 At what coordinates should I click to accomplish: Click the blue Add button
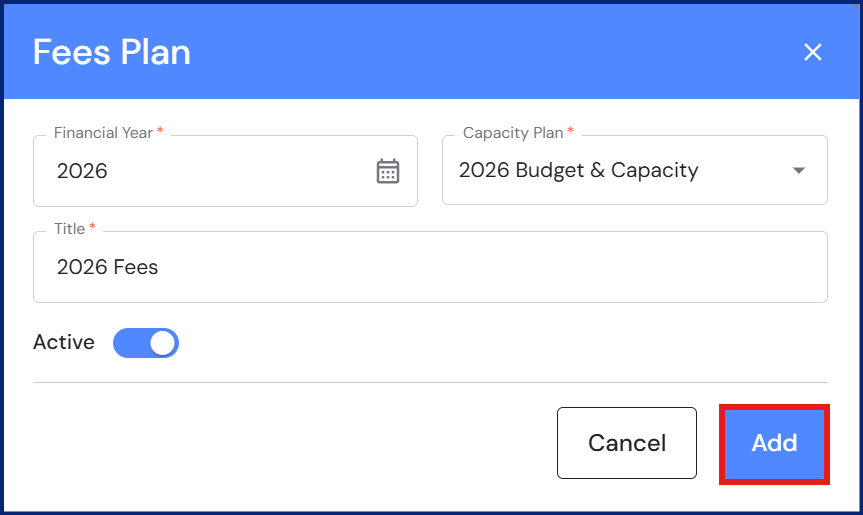click(774, 443)
